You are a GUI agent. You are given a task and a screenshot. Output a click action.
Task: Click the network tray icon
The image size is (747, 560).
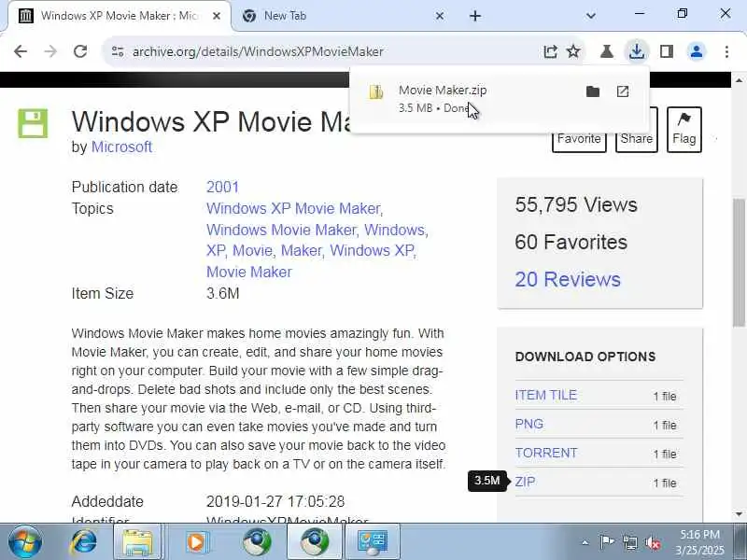629,542
